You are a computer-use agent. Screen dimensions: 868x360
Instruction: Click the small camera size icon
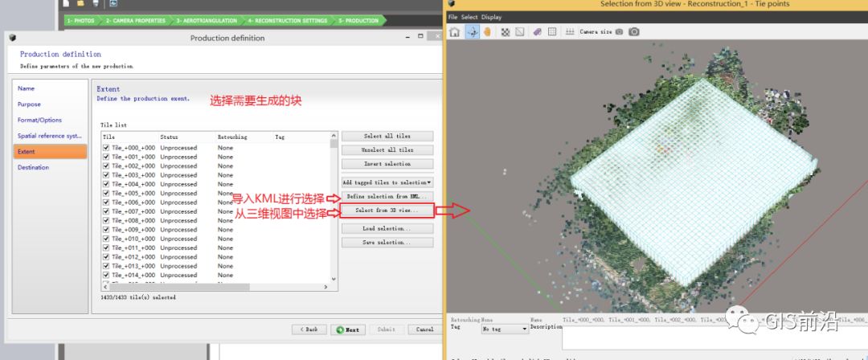619,32
